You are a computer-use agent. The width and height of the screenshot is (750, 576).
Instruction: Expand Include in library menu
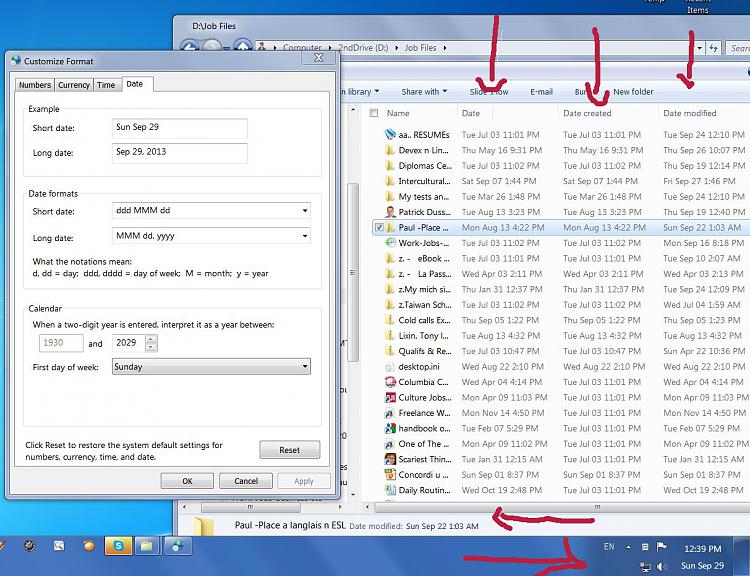pos(360,92)
